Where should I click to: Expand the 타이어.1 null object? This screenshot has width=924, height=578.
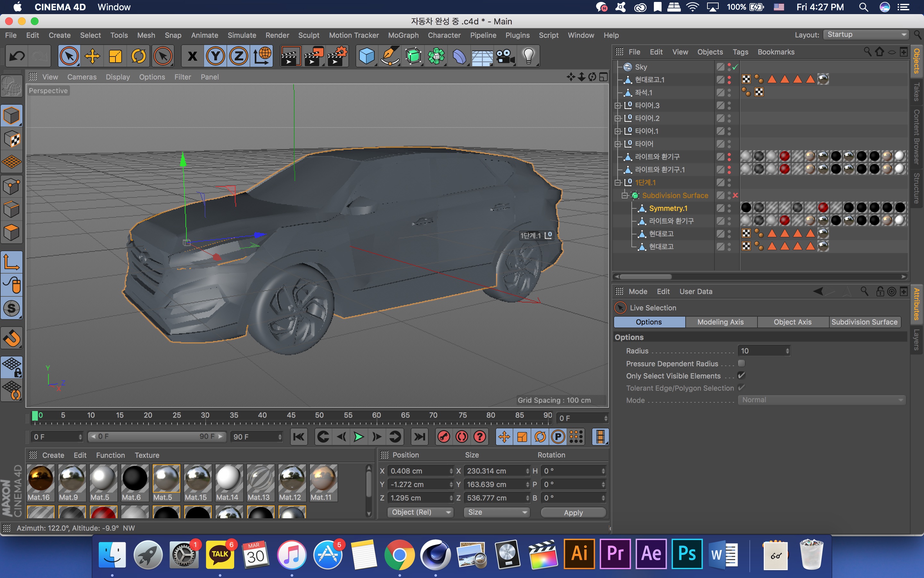[617, 131]
